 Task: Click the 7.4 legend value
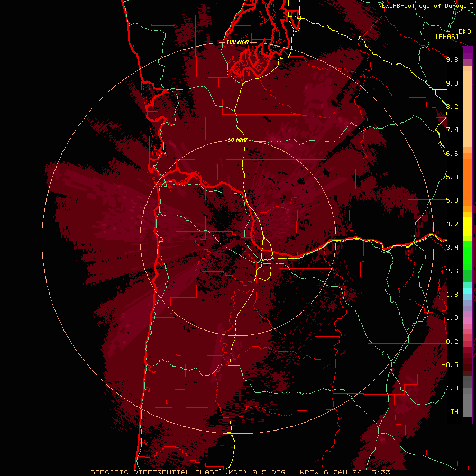[452, 130]
